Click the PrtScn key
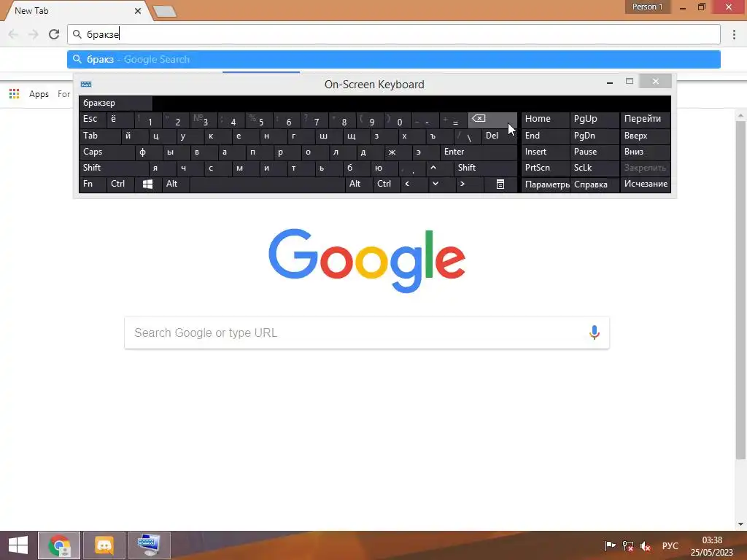This screenshot has height=560, width=747. (x=546, y=168)
